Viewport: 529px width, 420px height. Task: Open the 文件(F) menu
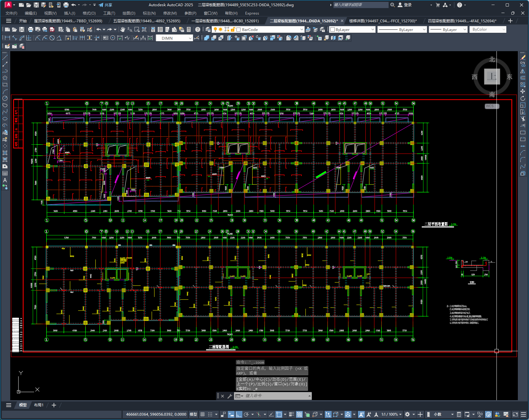(x=11, y=13)
